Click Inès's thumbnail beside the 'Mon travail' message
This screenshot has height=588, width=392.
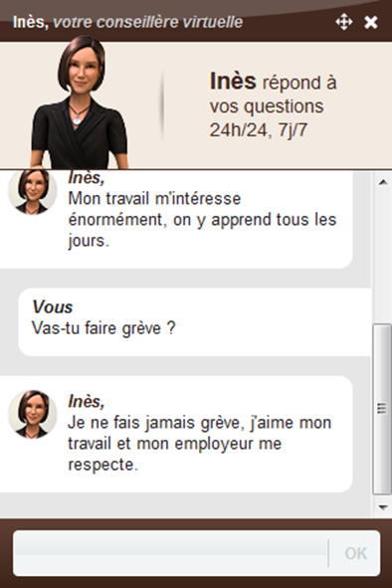[33, 191]
